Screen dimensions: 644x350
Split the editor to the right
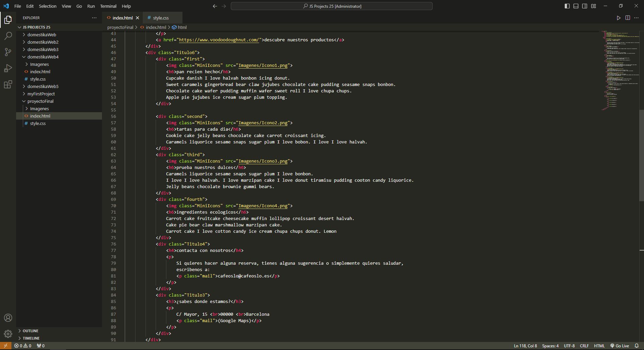coord(628,18)
